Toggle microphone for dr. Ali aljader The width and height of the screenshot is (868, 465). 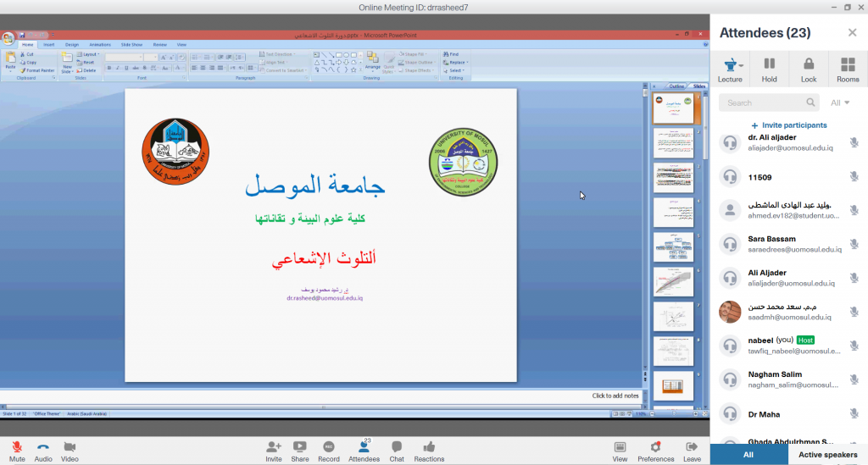[x=854, y=142]
